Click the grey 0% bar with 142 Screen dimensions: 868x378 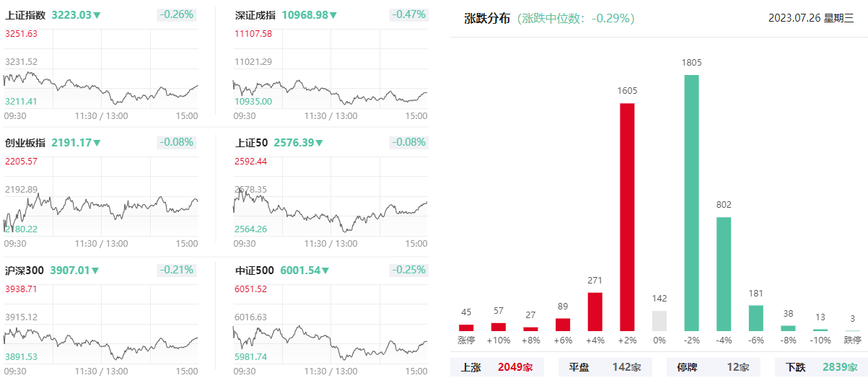tap(659, 321)
